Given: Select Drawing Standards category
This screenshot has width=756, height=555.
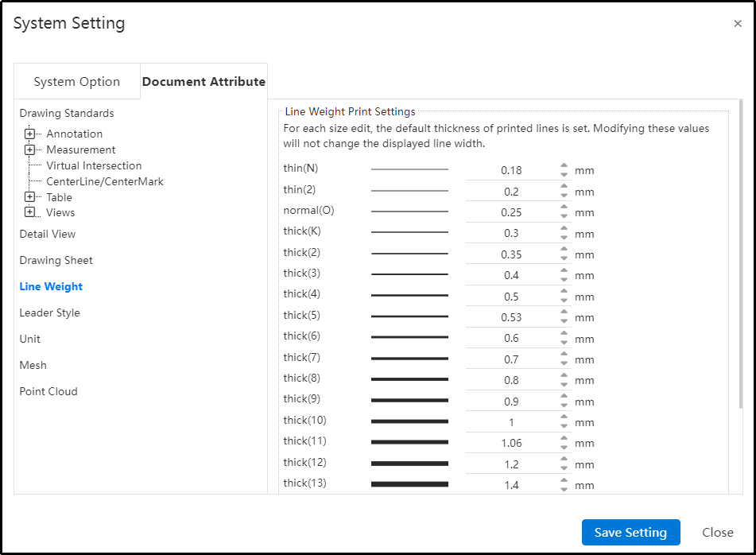Looking at the screenshot, I should tap(67, 113).
